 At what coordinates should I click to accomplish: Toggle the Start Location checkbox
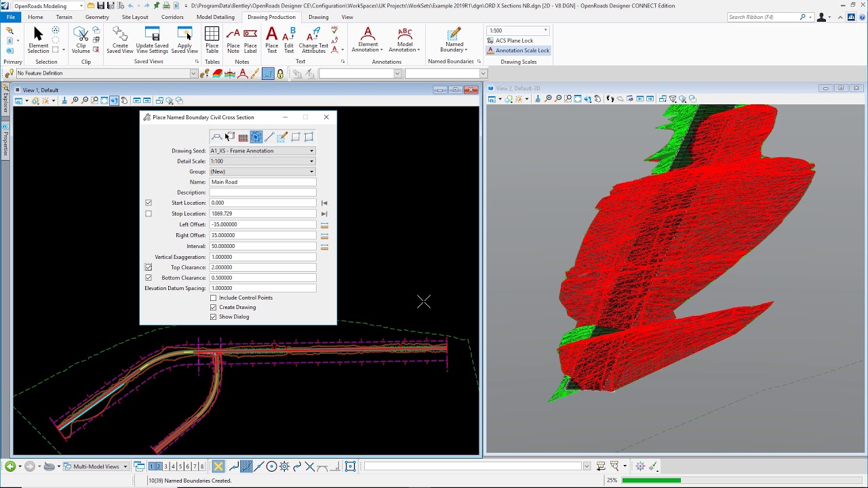(x=149, y=203)
